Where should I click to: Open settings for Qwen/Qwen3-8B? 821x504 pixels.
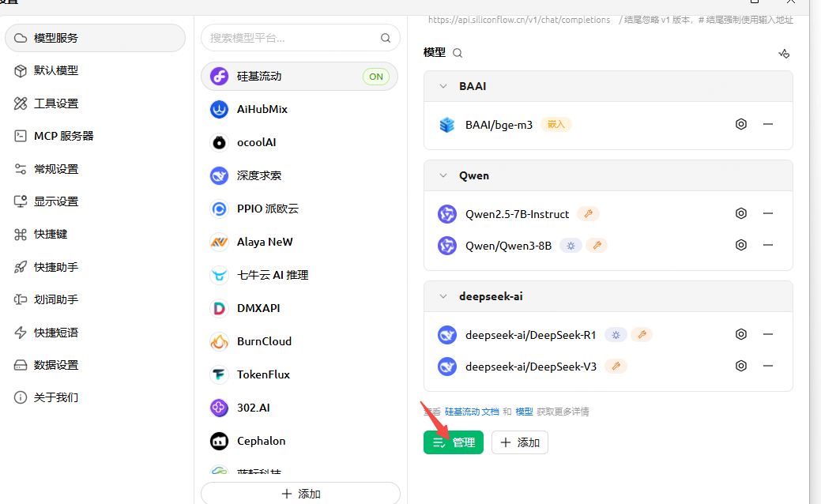pos(741,245)
